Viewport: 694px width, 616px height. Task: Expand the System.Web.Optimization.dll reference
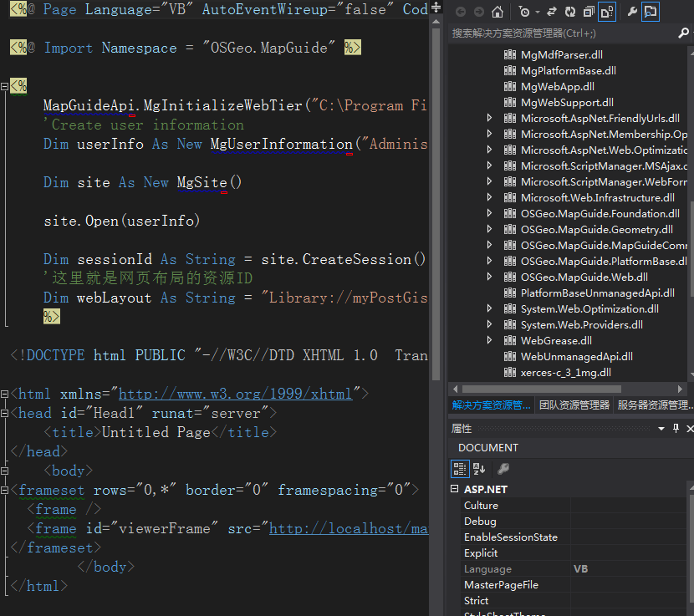(x=490, y=309)
